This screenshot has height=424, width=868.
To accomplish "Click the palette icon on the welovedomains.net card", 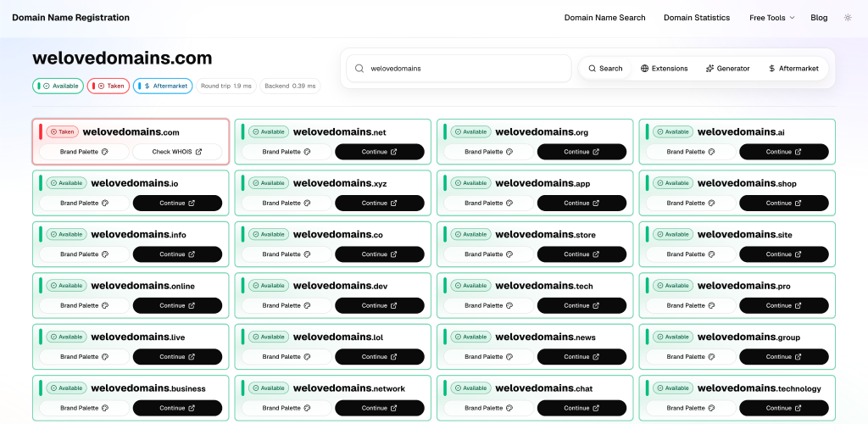I will pos(307,152).
